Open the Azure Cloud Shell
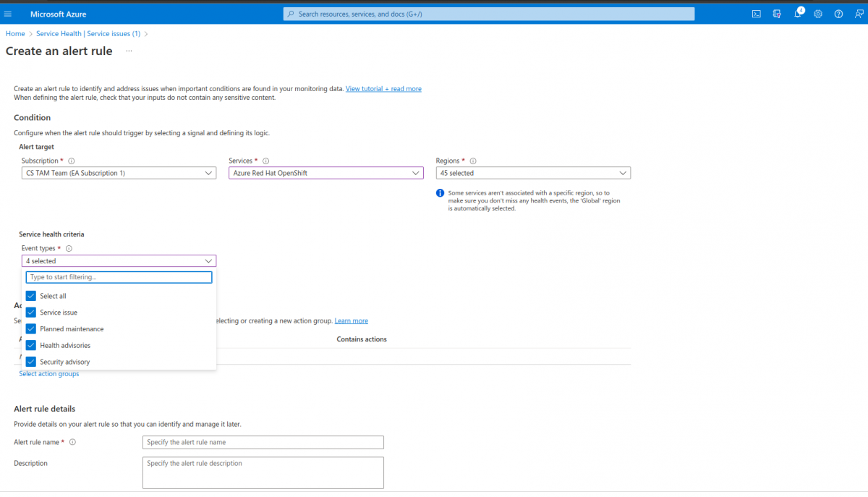Image resolution: width=868 pixels, height=497 pixels. click(757, 14)
